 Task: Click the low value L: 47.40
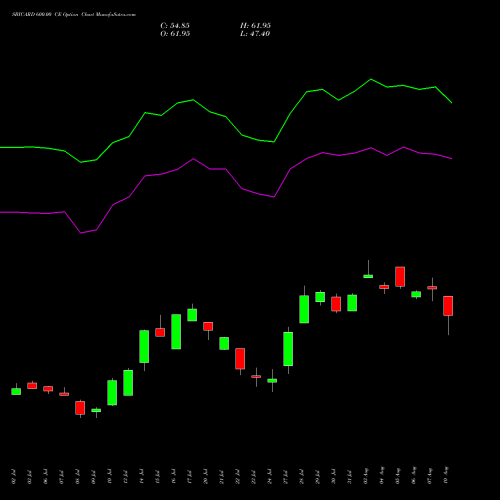pyautogui.click(x=255, y=34)
